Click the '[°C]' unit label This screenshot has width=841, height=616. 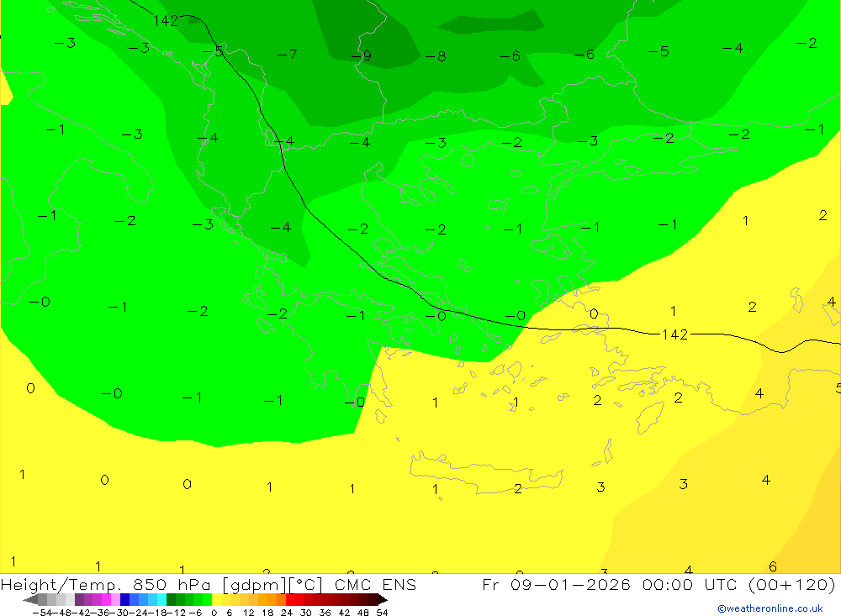pos(306,585)
